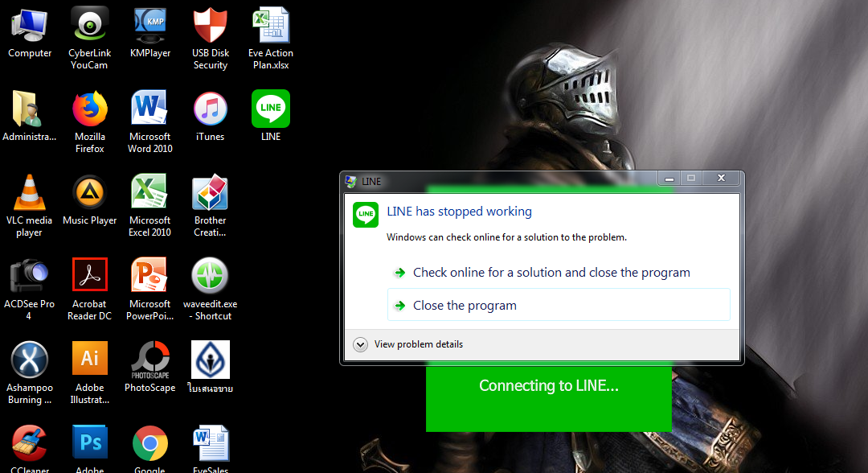
Task: Select Microsoft PowerPoint desktop icon
Action: click(149, 275)
